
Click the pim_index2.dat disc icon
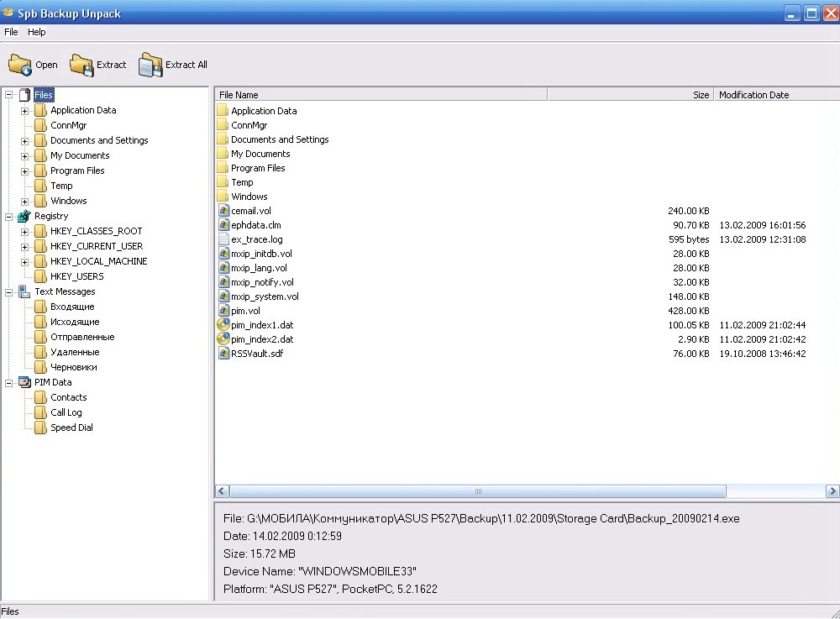(223, 339)
